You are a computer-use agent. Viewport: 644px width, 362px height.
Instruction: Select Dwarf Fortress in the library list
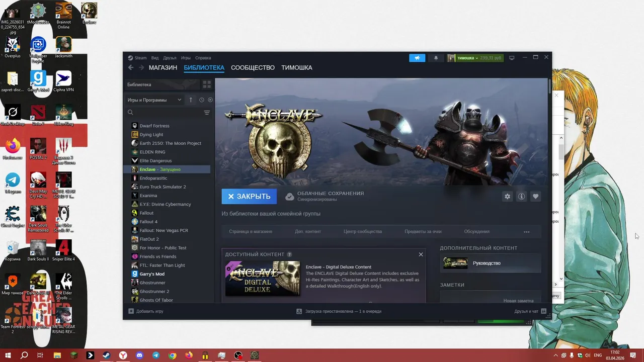pyautogui.click(x=167, y=126)
